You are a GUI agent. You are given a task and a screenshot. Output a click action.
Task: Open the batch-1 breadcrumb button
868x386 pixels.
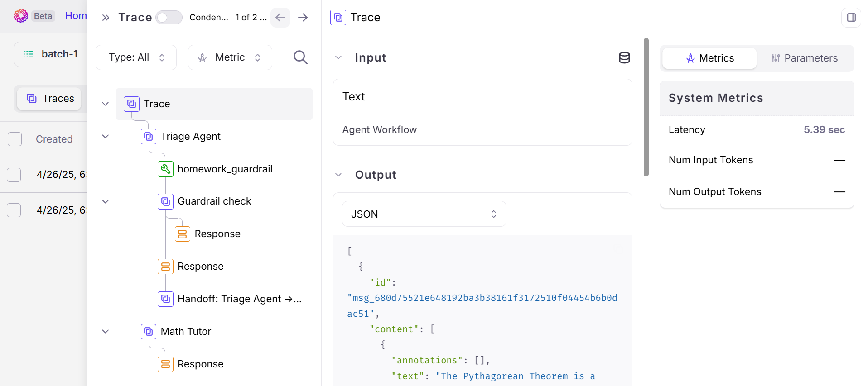tap(51, 54)
